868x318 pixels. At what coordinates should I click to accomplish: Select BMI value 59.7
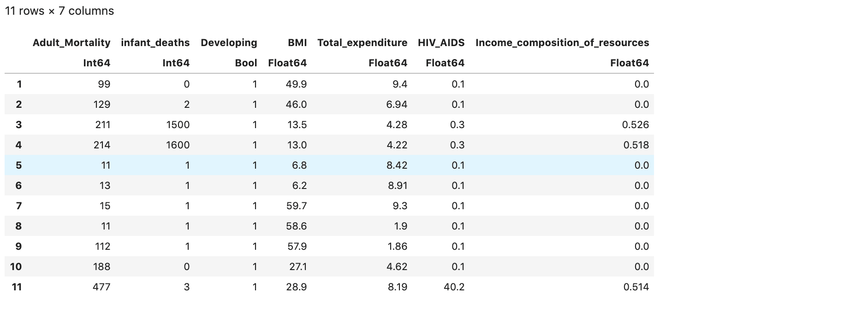(x=296, y=206)
